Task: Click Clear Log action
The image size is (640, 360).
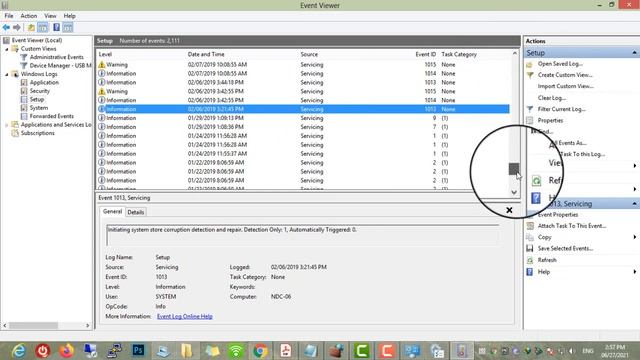Action: point(551,98)
